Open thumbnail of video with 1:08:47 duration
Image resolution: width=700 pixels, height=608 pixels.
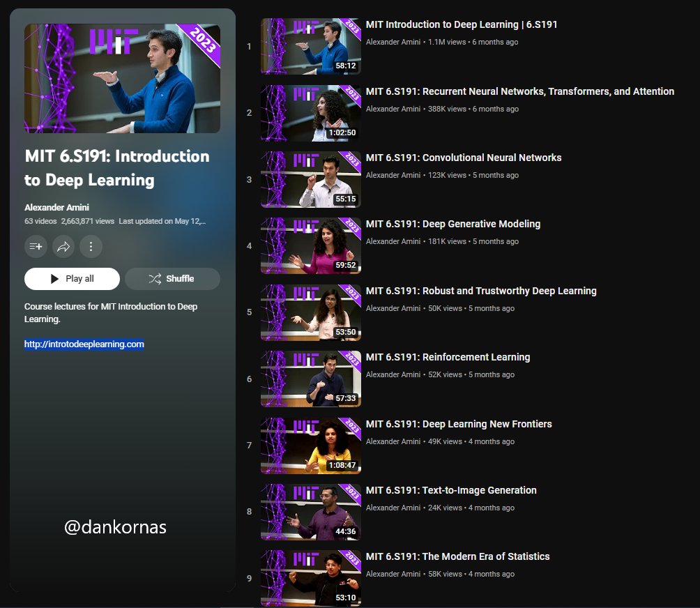pos(311,446)
